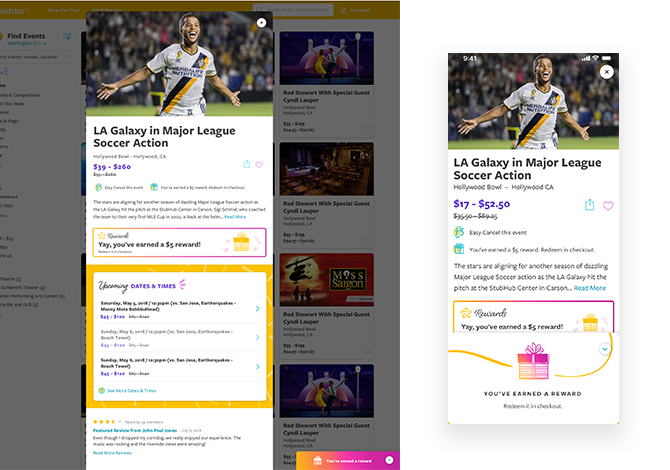The image size is (670, 470).
Task: Select Bar and Grill (4) sidebar filter
Action: click(x=19, y=305)
